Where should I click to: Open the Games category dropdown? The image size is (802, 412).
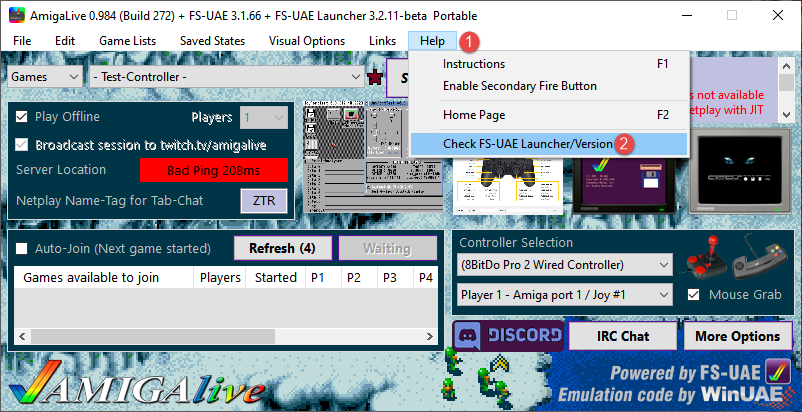coord(46,76)
